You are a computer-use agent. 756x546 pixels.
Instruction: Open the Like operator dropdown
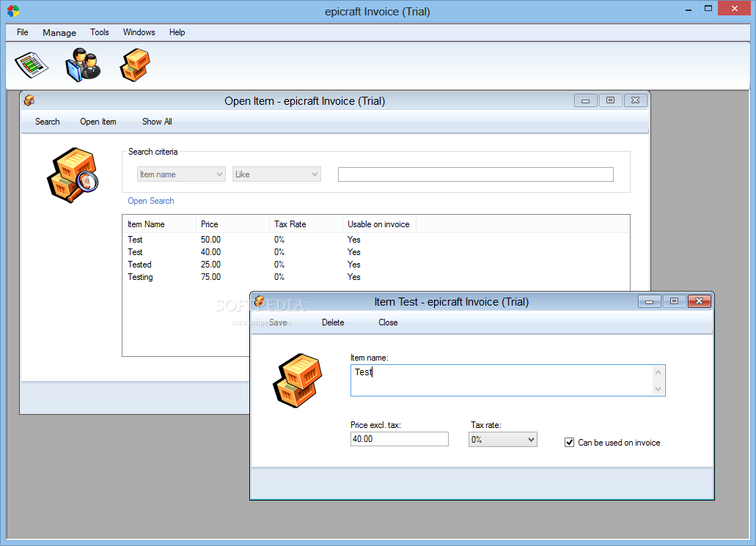click(x=276, y=174)
